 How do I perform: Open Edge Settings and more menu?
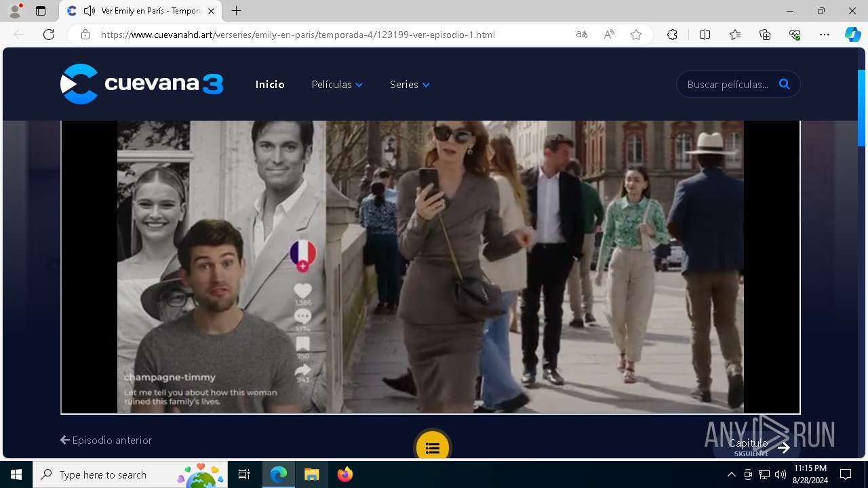coord(825,35)
